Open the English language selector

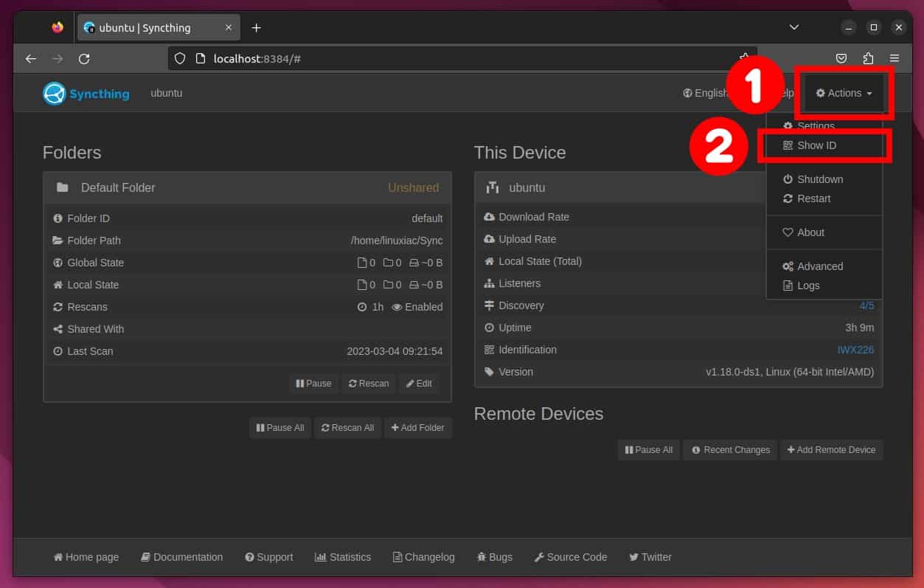pos(706,93)
